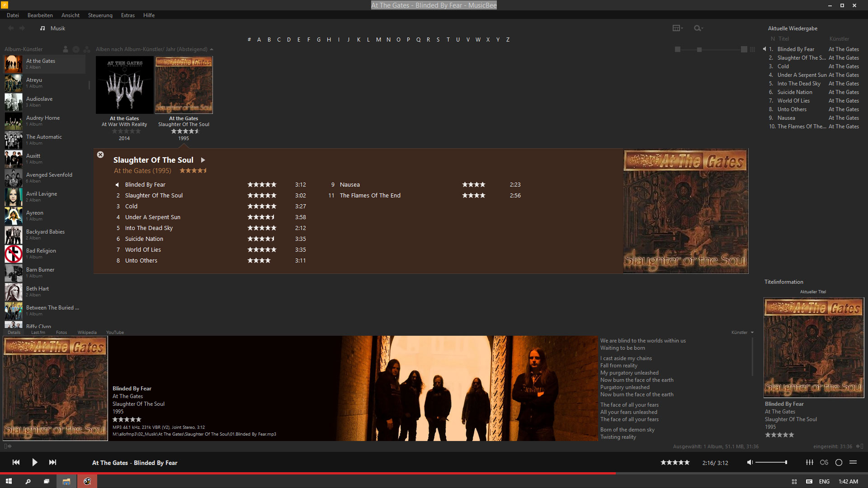Navigate back with the left arrow
Screen dimensions: 868x488
pos(11,28)
